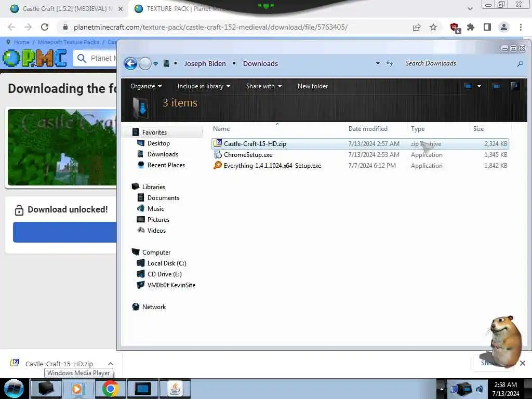This screenshot has height=399, width=532.
Task: Open Recent Places in sidebar
Action: (166, 165)
